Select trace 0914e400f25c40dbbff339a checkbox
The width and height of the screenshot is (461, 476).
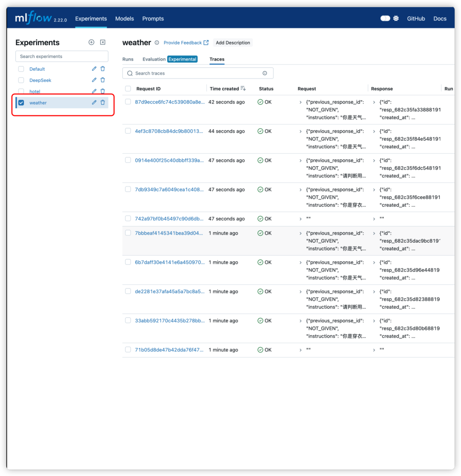click(128, 160)
